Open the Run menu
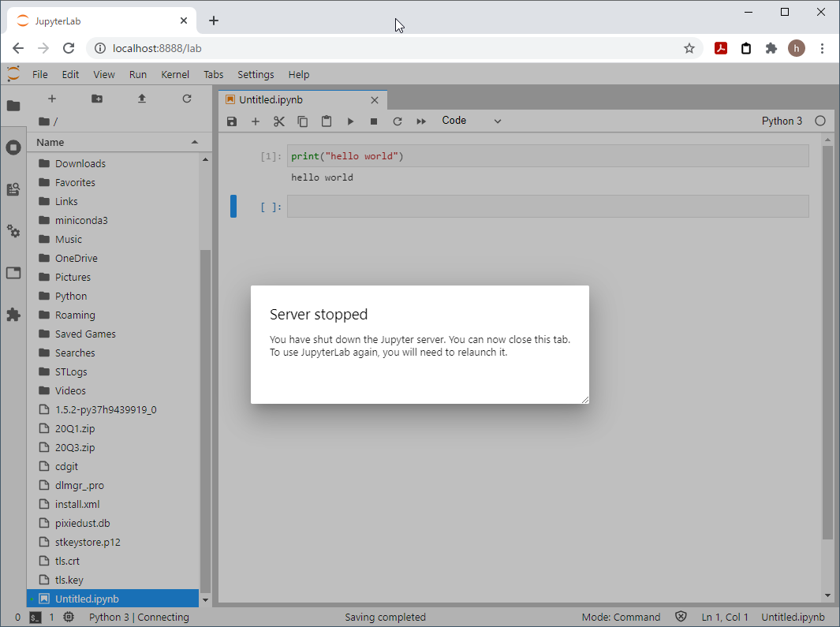The width and height of the screenshot is (840, 627). point(138,74)
